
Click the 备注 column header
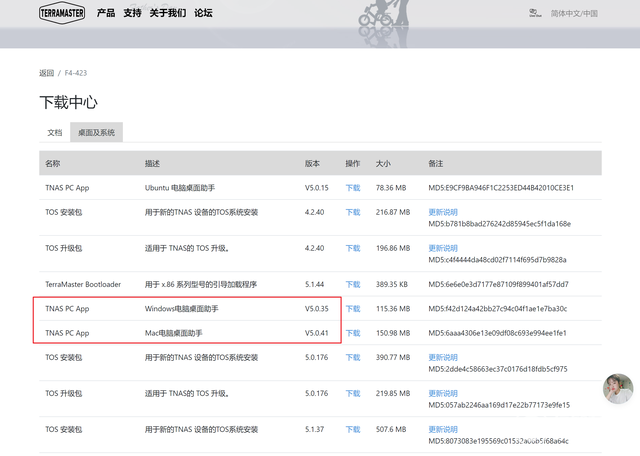pos(436,163)
